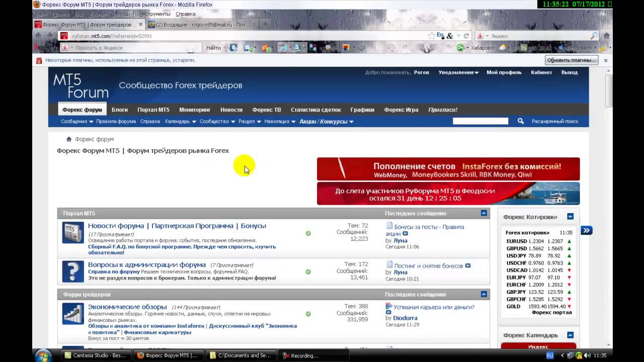Open the Форекс ТВ tab
Viewport: 644px width, 362px height.
point(267,110)
